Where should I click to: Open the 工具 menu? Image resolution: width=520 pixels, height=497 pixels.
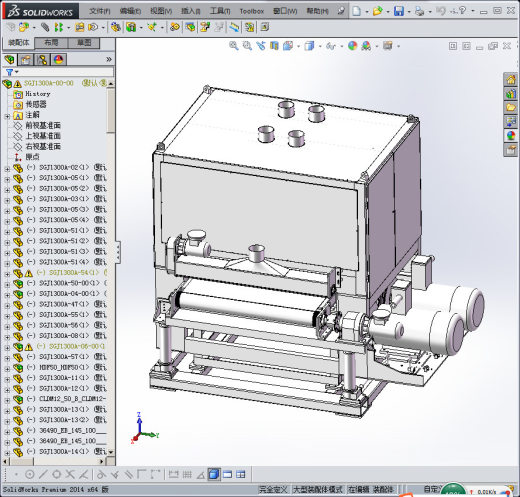click(x=220, y=11)
